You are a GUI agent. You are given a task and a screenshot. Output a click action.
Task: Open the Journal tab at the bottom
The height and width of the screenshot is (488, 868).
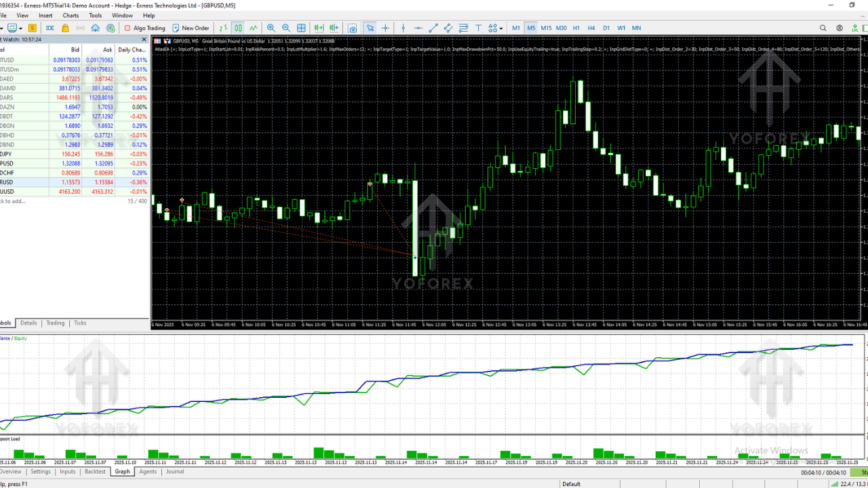tap(175, 472)
